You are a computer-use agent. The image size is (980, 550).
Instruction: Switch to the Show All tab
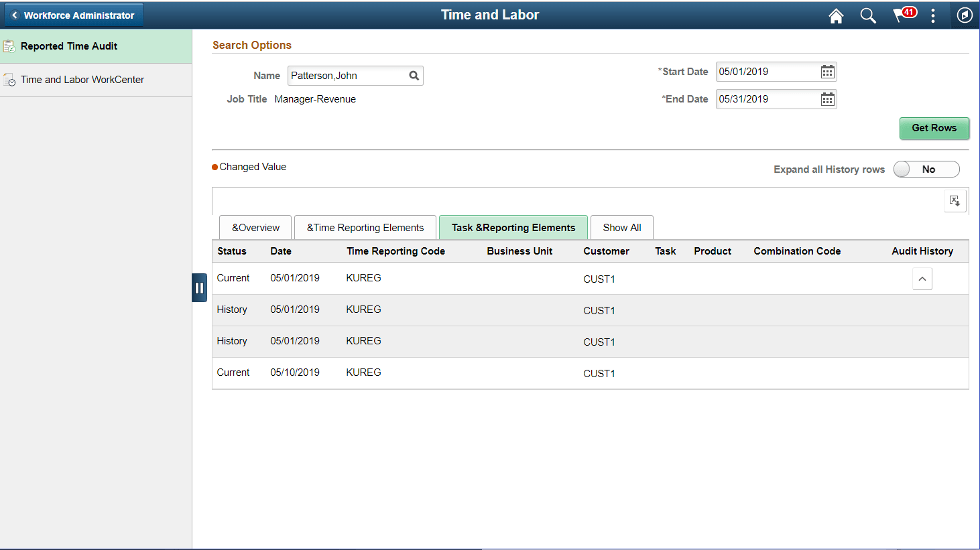pos(621,227)
